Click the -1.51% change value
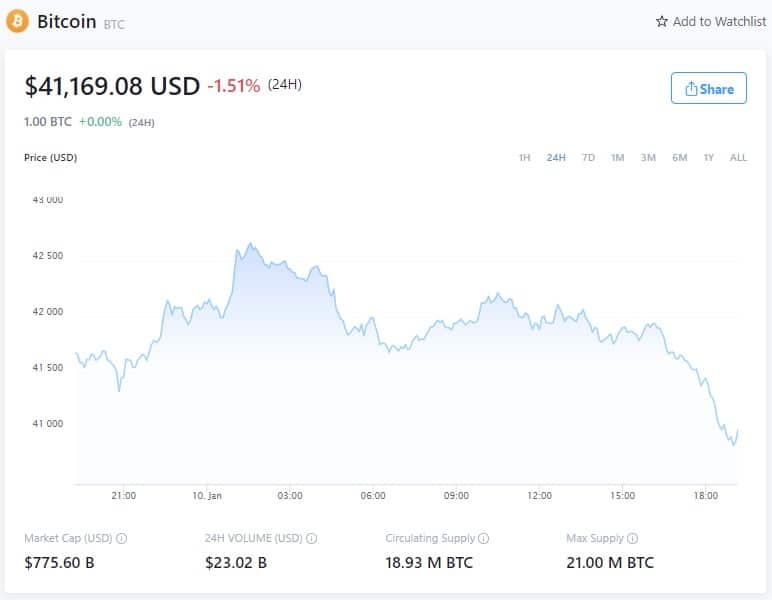Viewport: 772px width, 600px height. point(234,86)
